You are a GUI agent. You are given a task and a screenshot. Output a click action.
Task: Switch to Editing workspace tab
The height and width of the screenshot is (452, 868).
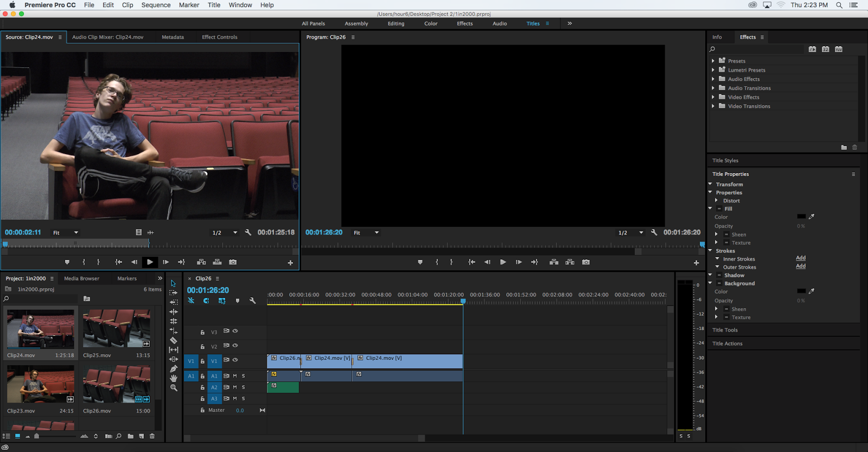396,23
